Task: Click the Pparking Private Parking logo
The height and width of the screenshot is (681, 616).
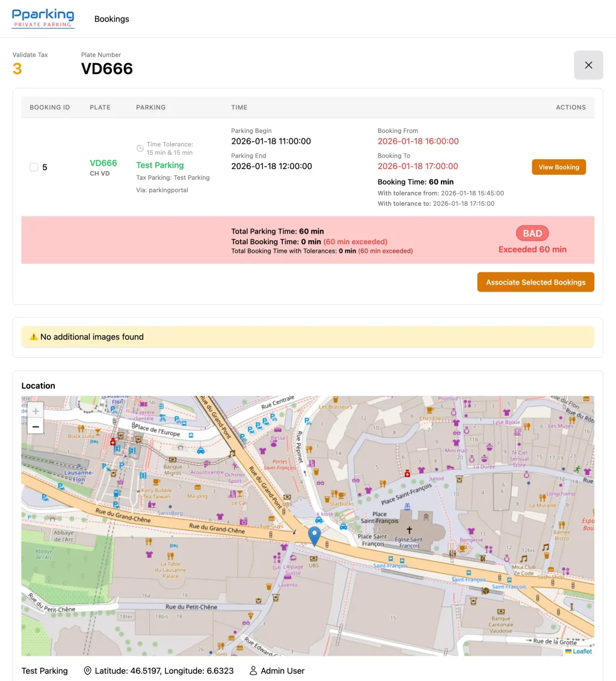Action: click(x=43, y=19)
